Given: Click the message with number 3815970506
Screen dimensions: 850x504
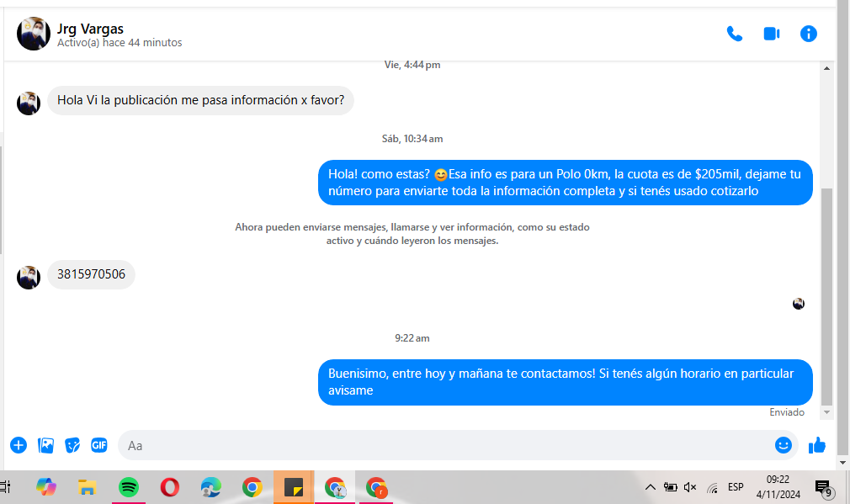Looking at the screenshot, I should (91, 274).
